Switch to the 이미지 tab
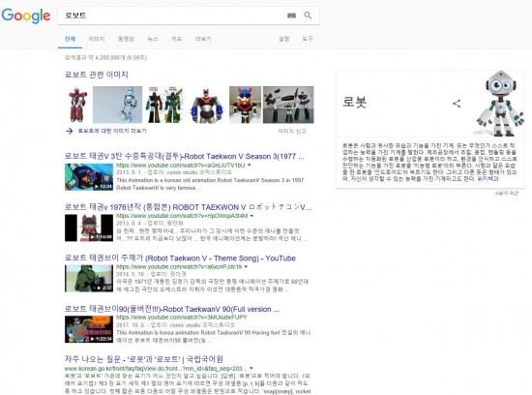Viewport: 532px width, 395px height. click(x=97, y=39)
